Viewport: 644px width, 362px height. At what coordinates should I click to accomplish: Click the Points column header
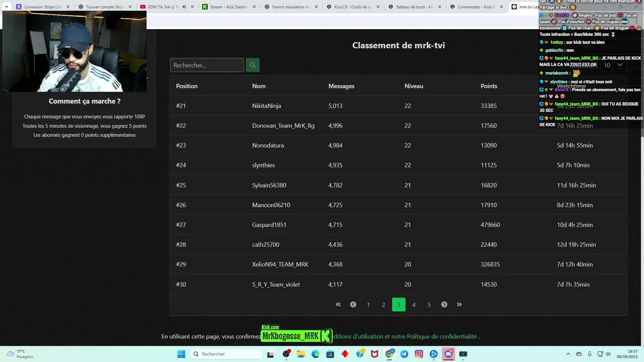489,86
